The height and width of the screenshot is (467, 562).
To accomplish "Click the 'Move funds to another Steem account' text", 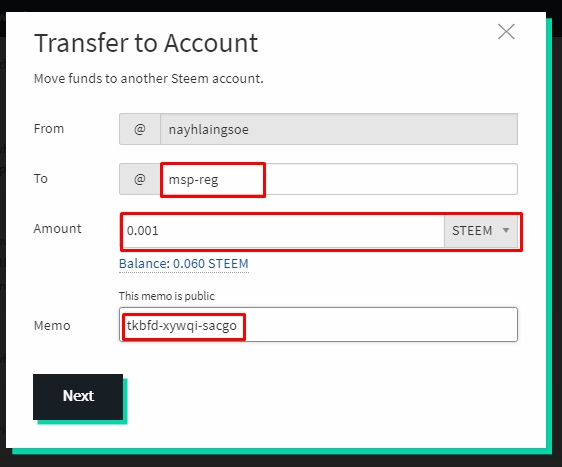I will (148, 78).
